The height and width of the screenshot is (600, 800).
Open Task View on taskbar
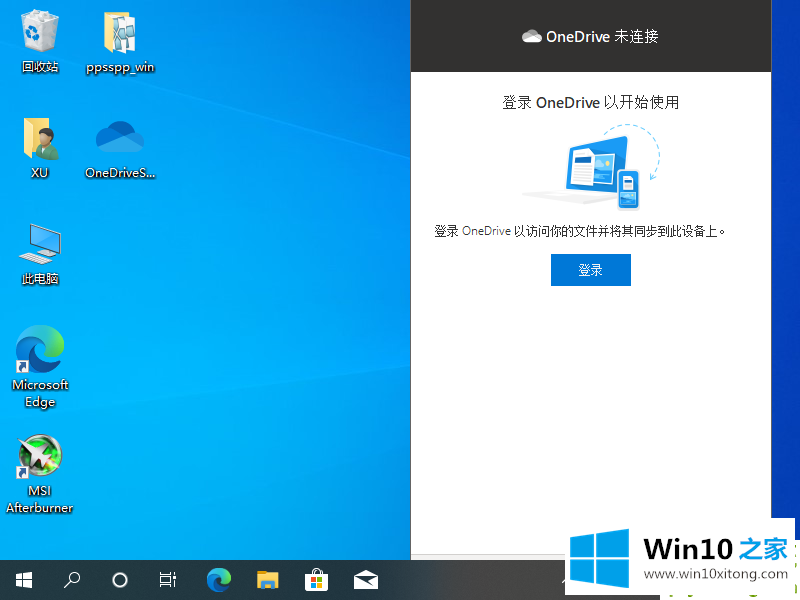point(167,580)
